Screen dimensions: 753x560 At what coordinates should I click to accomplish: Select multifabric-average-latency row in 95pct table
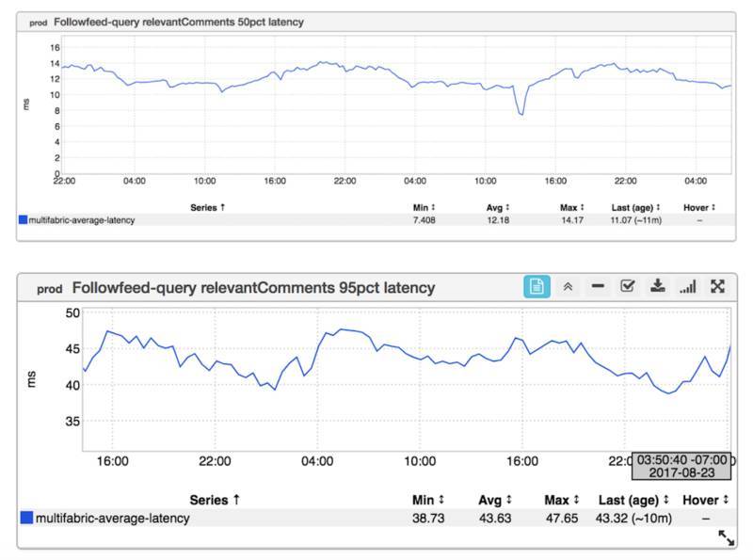376,518
